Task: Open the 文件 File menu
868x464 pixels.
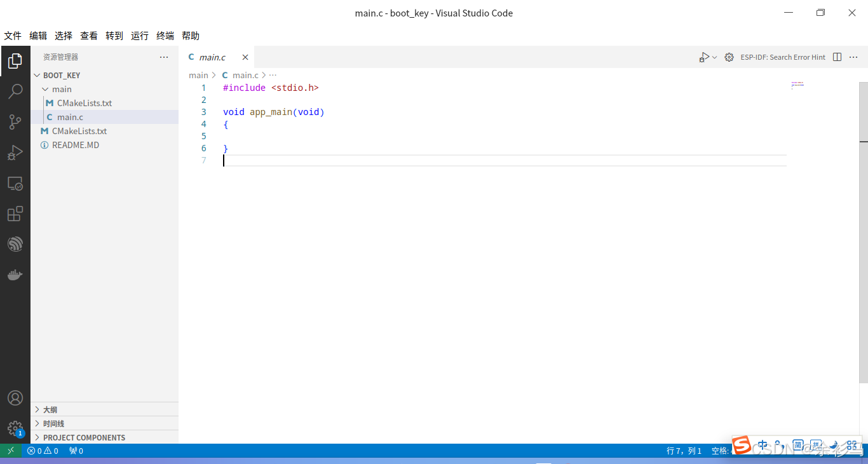Action: [13, 36]
